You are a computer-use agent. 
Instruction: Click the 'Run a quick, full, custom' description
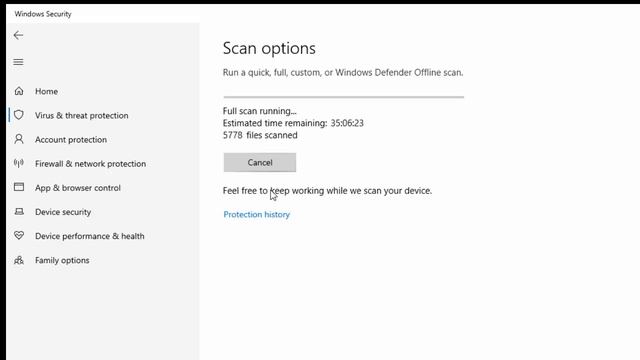(343, 73)
